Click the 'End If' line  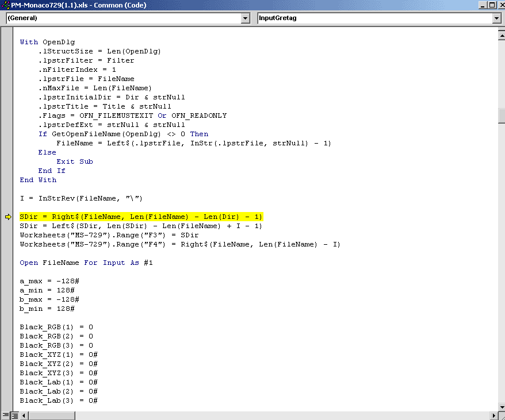pos(52,171)
